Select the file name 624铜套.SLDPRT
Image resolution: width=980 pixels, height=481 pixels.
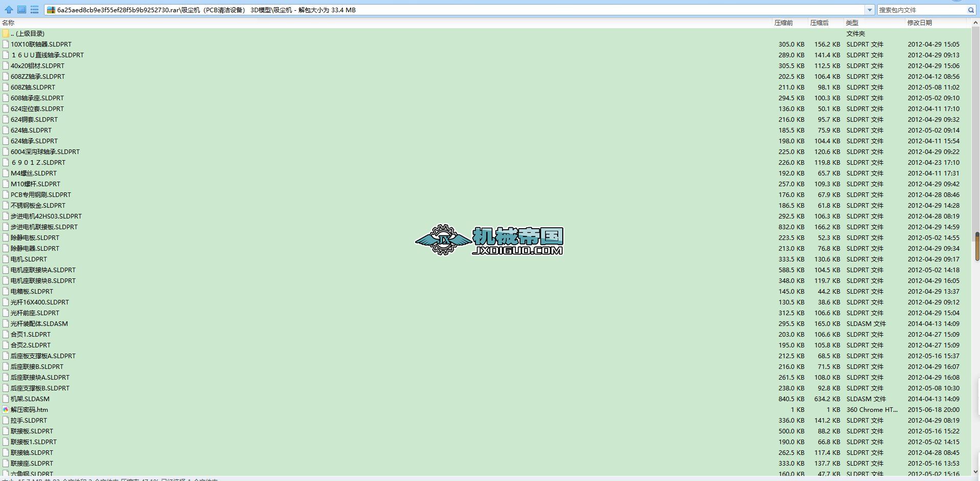click(x=34, y=119)
